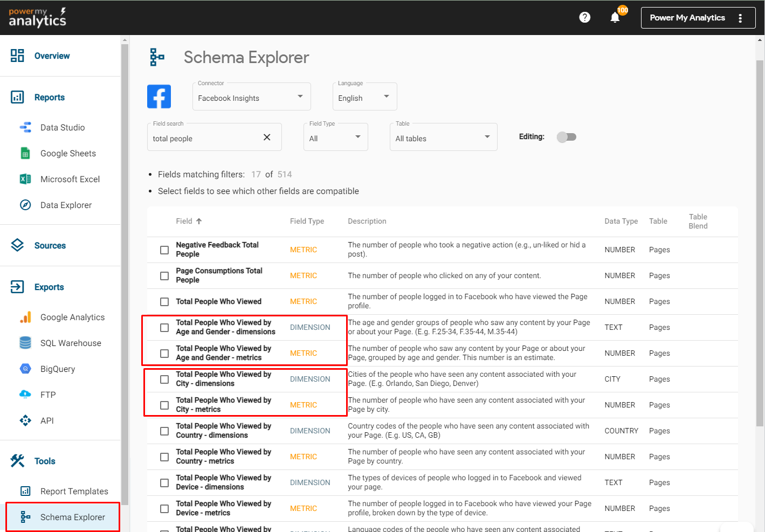765x532 pixels.
Task: Go to Overview in the sidebar
Action: click(x=52, y=56)
